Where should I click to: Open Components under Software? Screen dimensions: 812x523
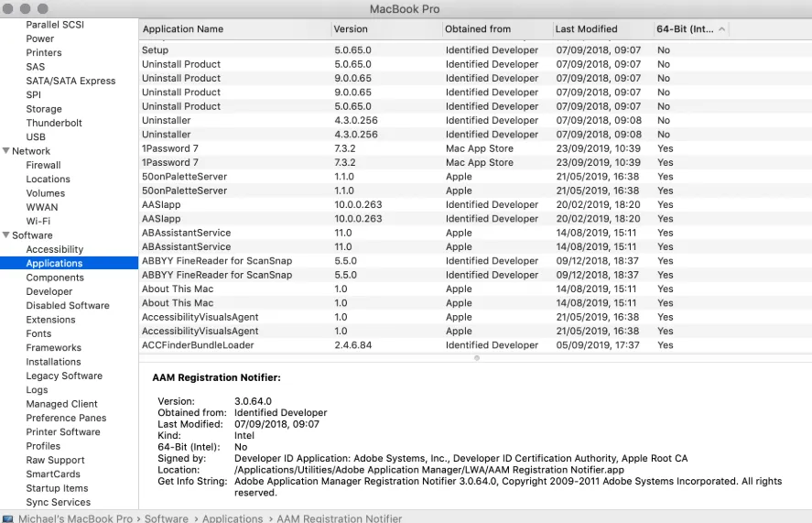point(55,278)
